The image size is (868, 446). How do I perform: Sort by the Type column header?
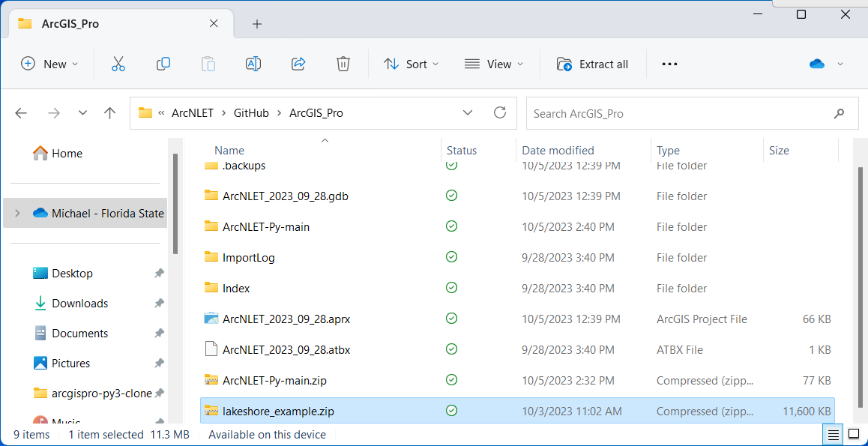coord(668,151)
